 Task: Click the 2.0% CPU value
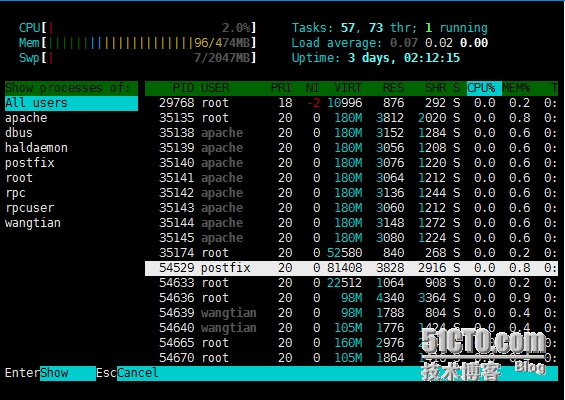coord(236,28)
